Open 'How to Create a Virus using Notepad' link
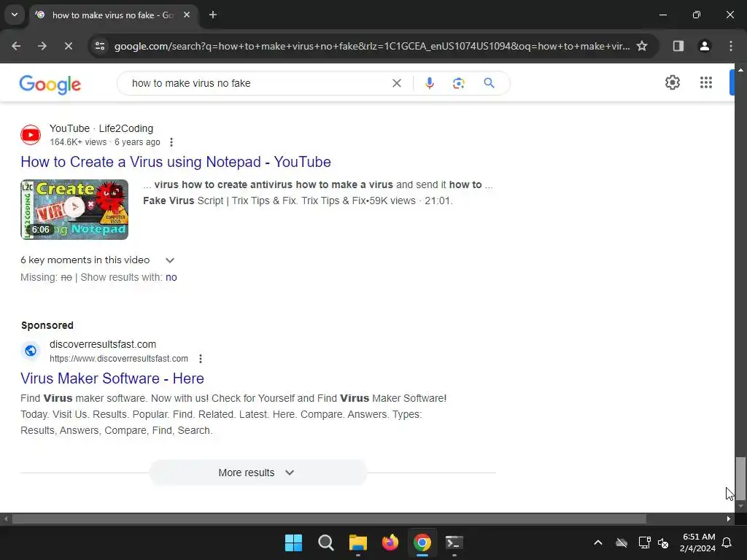This screenshot has width=747, height=560. pyautogui.click(x=176, y=162)
